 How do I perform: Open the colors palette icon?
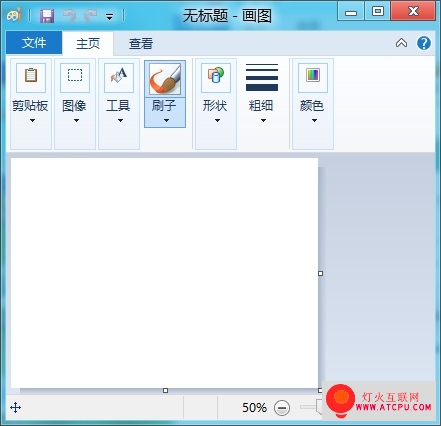313,78
